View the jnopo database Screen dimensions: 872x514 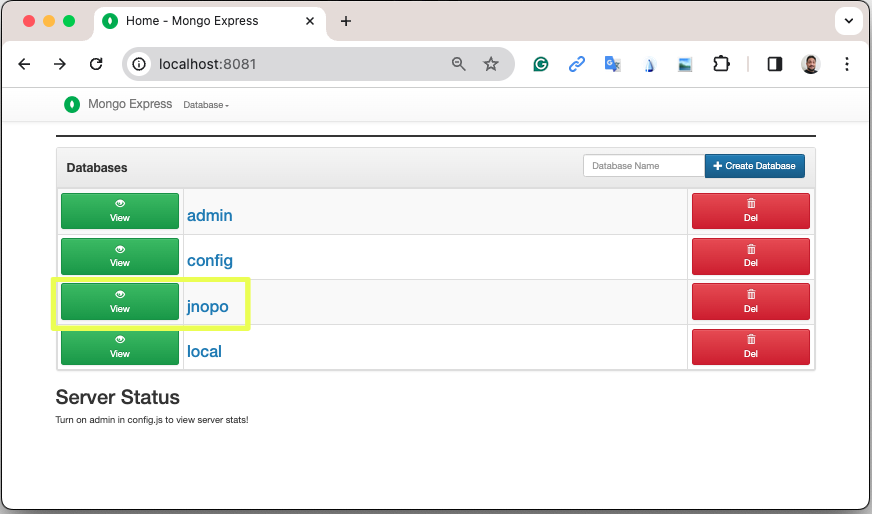[x=120, y=302]
